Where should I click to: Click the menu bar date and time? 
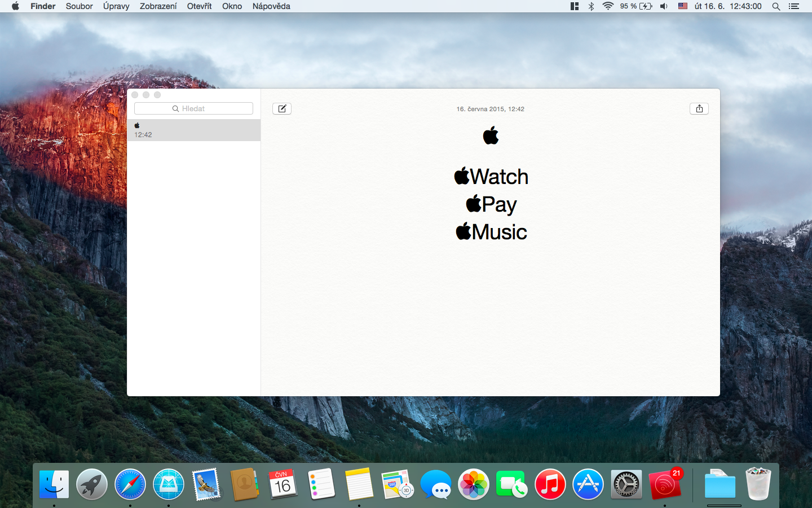[728, 6]
